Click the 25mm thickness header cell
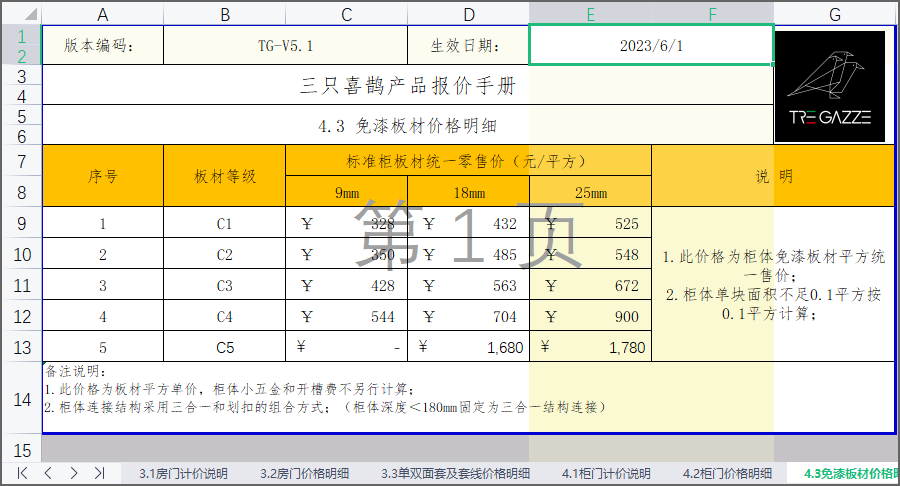Viewport: 900px width, 486px height. 591,192
